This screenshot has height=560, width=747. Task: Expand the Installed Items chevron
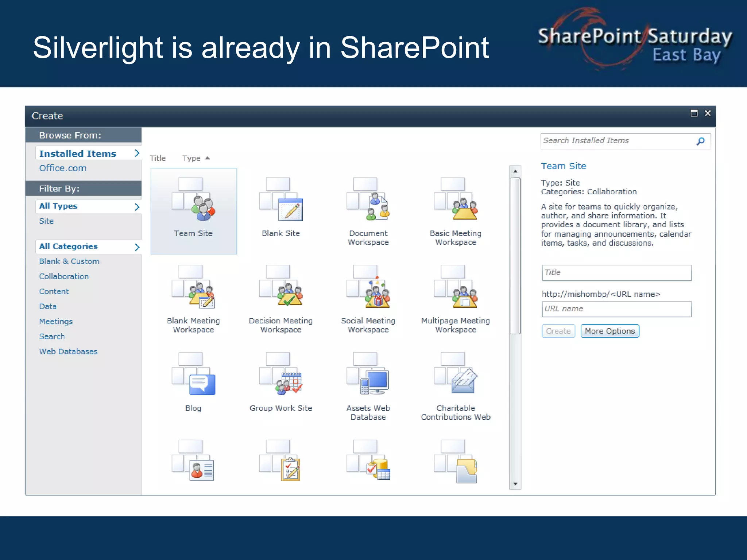click(137, 153)
